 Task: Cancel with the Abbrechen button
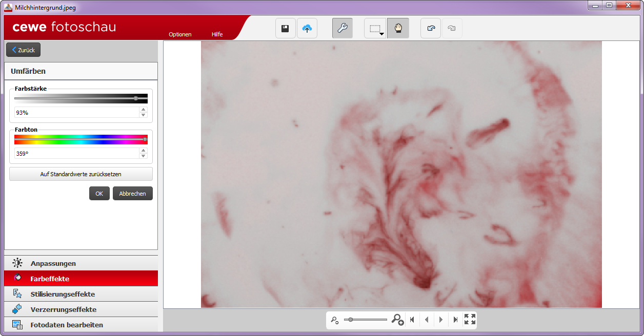pos(133,194)
